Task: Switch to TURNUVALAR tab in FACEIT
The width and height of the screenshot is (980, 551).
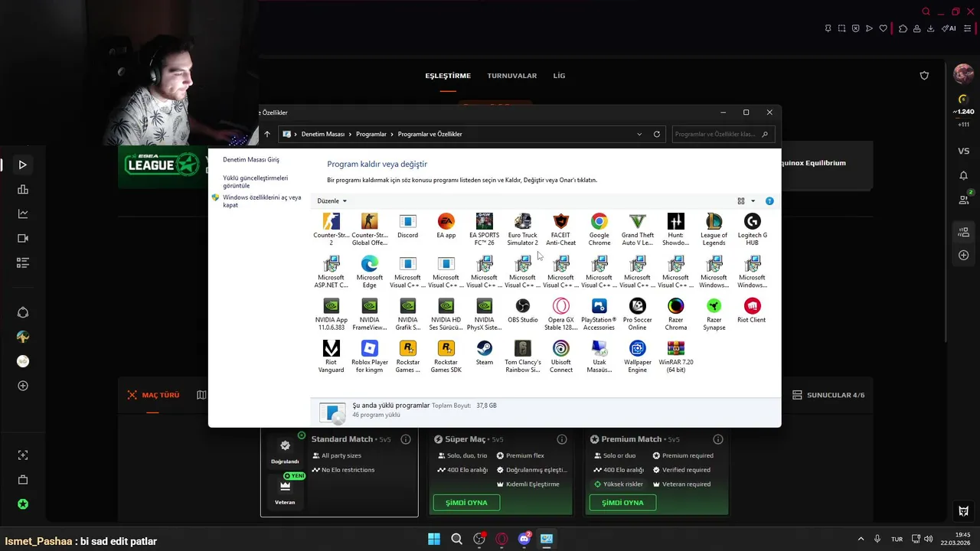Action: tap(512, 76)
